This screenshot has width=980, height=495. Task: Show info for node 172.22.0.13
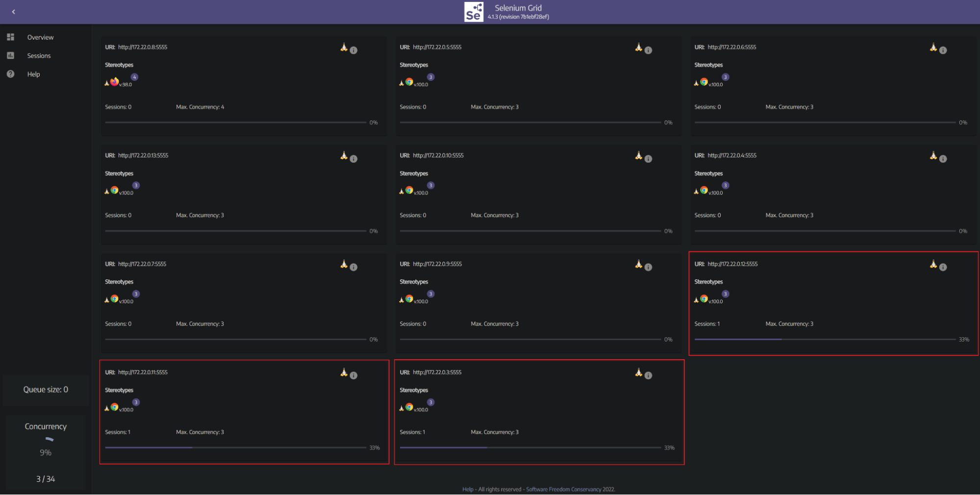pyautogui.click(x=353, y=159)
